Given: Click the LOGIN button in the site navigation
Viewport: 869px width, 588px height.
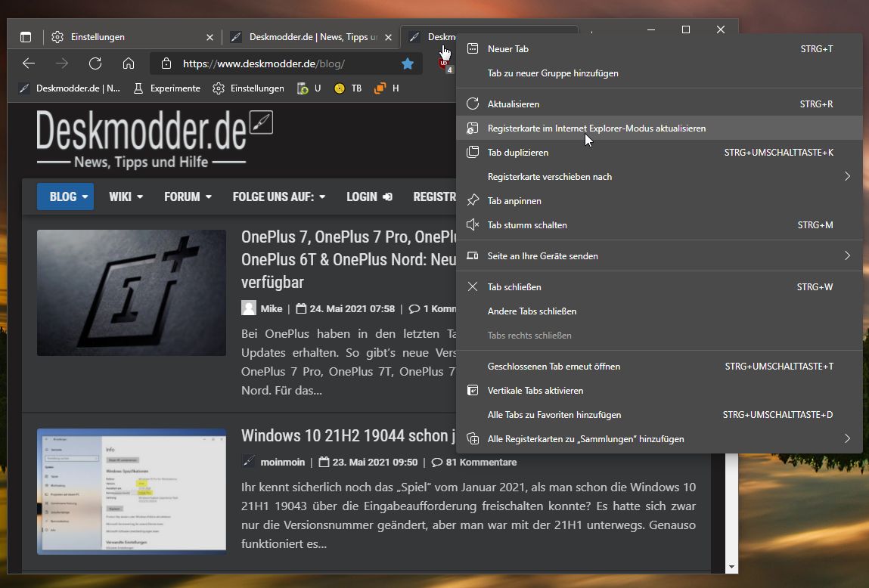Looking at the screenshot, I should [369, 197].
